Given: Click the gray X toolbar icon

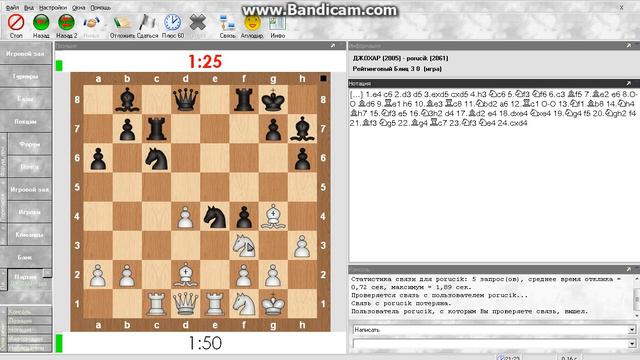Looking at the screenshot, I should tap(198, 22).
